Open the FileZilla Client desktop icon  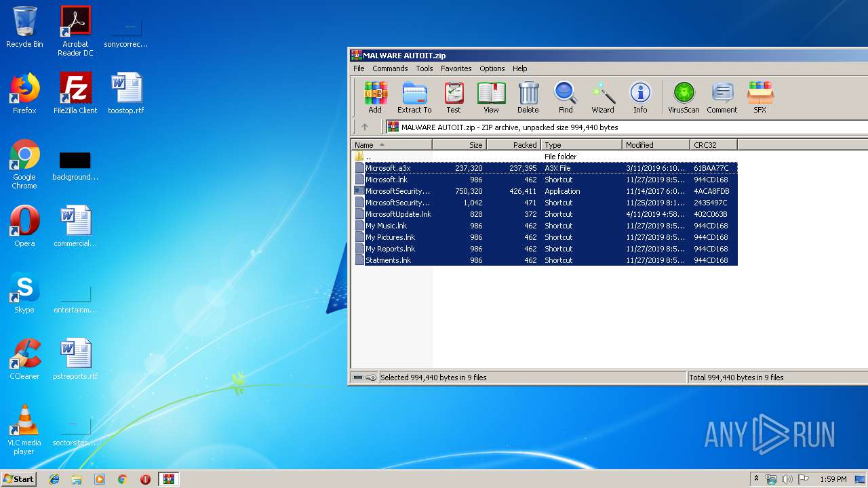tap(75, 94)
